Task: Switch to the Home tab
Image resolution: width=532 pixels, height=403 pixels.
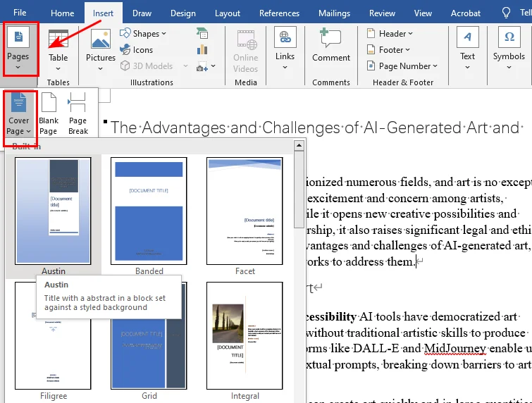Action: tap(63, 13)
